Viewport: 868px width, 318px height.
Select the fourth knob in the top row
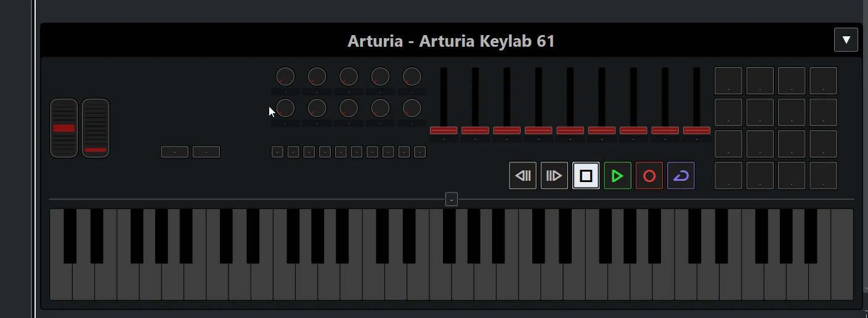(380, 77)
